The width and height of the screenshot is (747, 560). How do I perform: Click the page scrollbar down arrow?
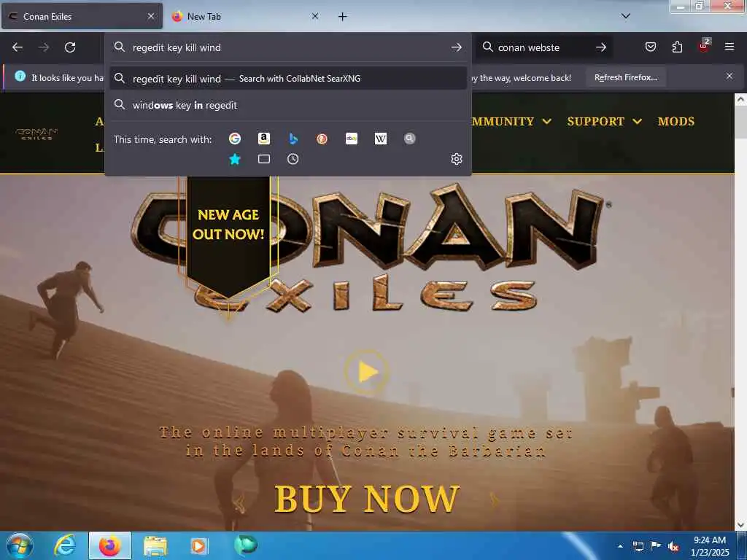(740, 525)
